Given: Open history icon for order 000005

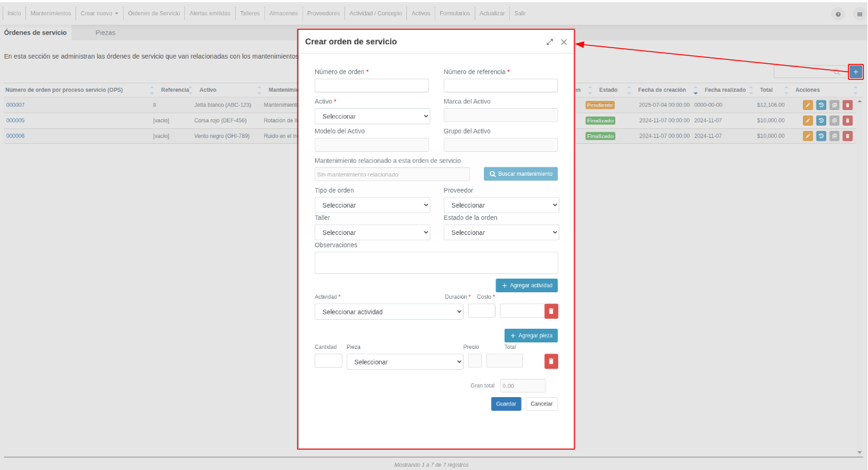Looking at the screenshot, I should tap(821, 120).
